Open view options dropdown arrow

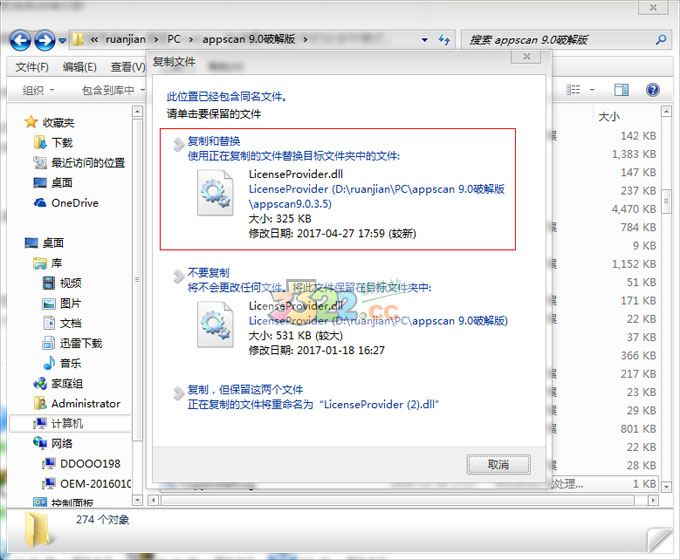pos(592,90)
